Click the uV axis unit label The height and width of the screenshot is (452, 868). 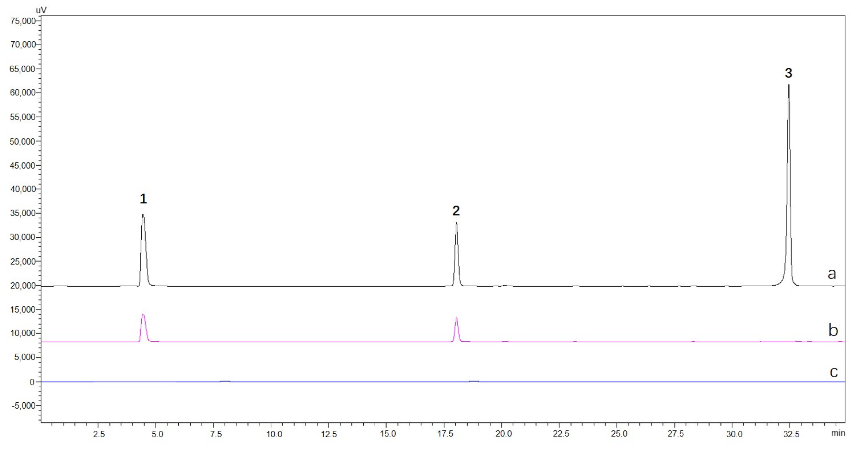click(x=41, y=10)
